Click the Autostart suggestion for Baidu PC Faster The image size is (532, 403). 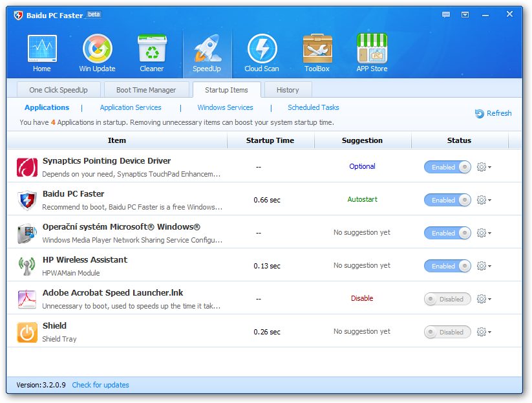[x=363, y=199]
